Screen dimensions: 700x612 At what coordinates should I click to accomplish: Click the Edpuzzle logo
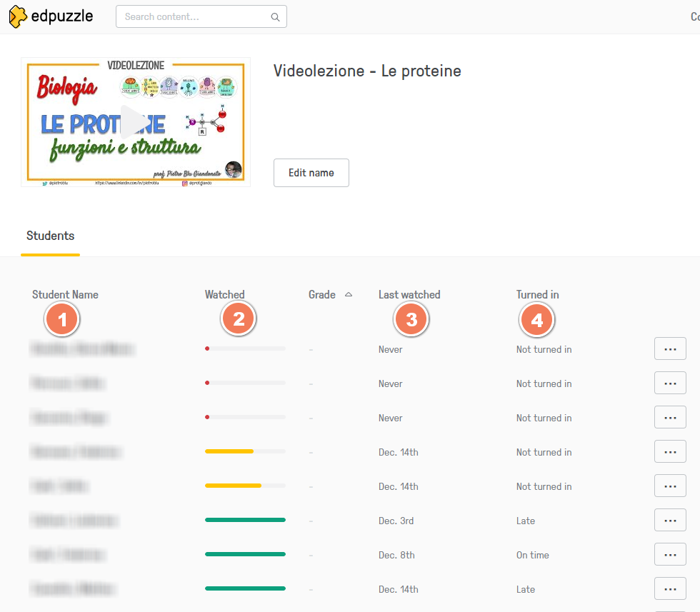coord(51,16)
